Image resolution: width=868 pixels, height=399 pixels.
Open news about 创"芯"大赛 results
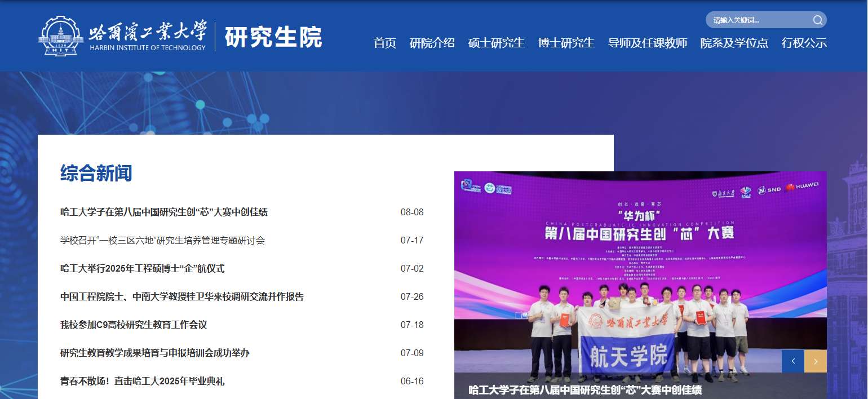click(164, 212)
